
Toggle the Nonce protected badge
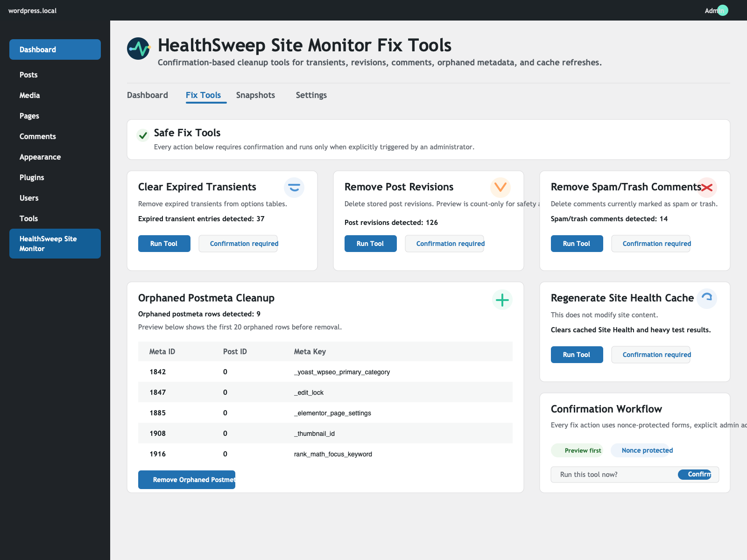[647, 450]
